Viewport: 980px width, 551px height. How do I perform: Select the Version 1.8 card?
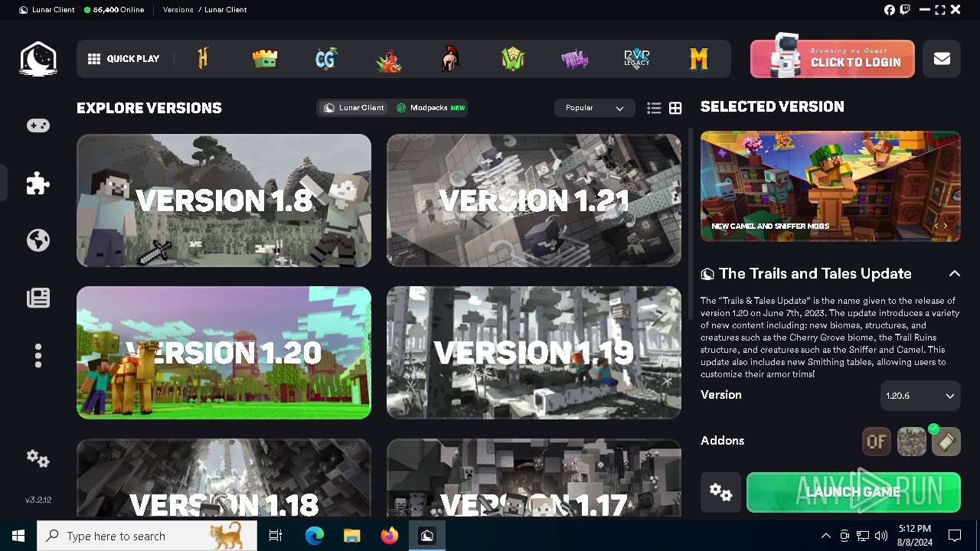224,201
